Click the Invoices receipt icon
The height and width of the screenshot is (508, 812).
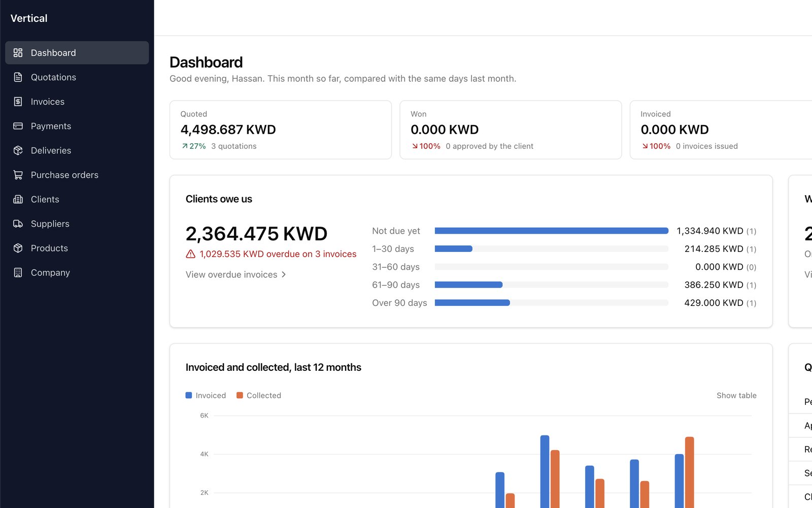tap(18, 102)
